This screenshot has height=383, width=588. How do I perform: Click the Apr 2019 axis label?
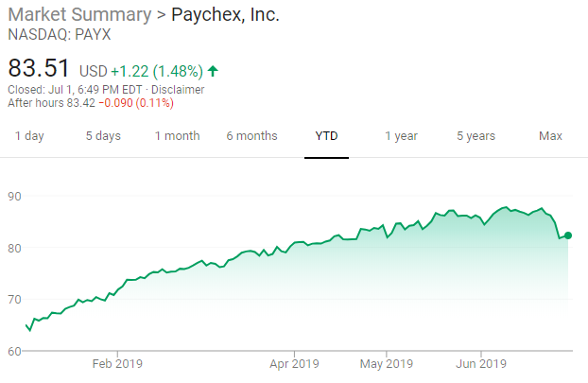coord(294,362)
